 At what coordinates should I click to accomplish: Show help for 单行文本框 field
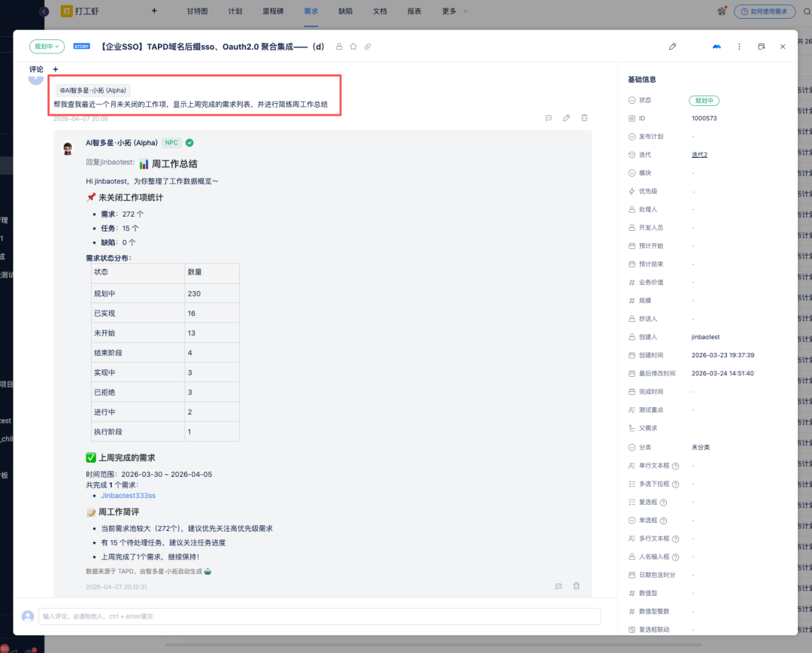point(675,466)
